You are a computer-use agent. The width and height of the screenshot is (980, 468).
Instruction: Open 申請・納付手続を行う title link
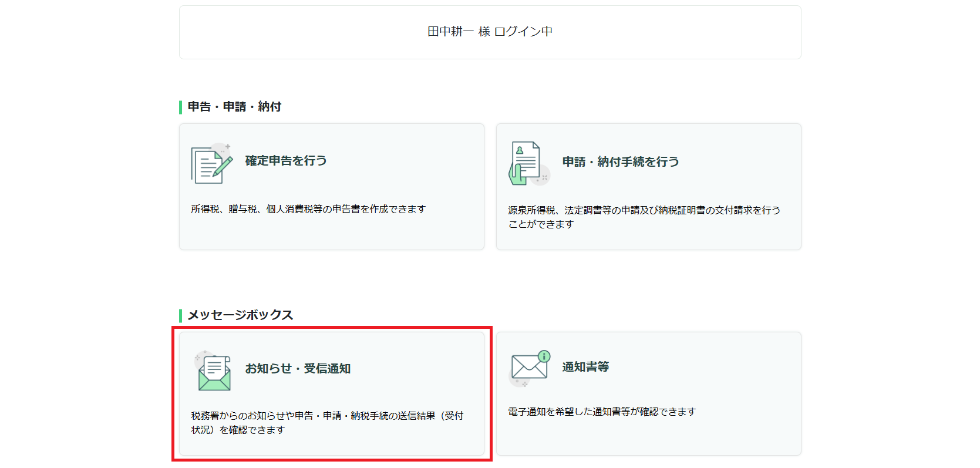(620, 162)
